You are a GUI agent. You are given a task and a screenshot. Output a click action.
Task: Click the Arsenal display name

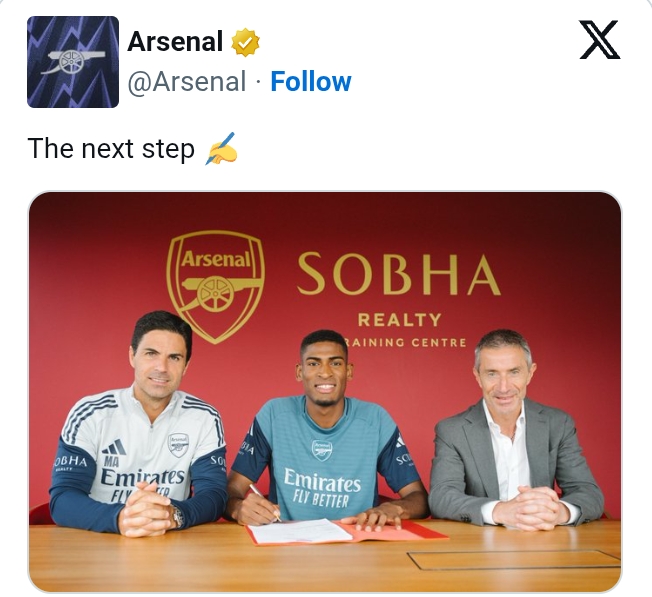click(x=175, y=42)
